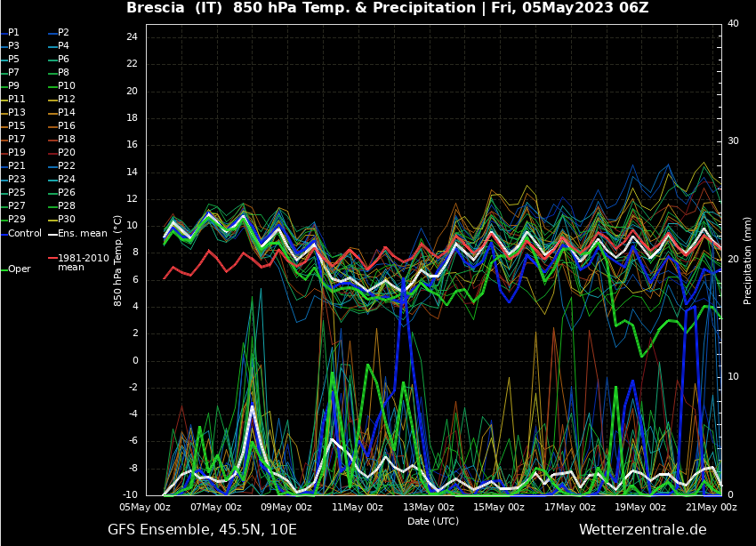The width and height of the screenshot is (756, 546).
Task: Click the P1 legend entry
Action: [13, 32]
